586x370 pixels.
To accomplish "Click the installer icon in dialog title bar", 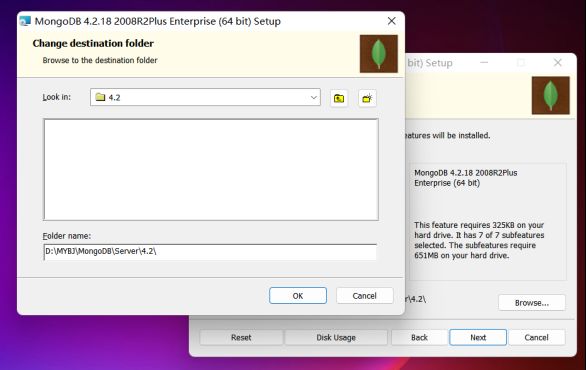I will pyautogui.click(x=25, y=21).
